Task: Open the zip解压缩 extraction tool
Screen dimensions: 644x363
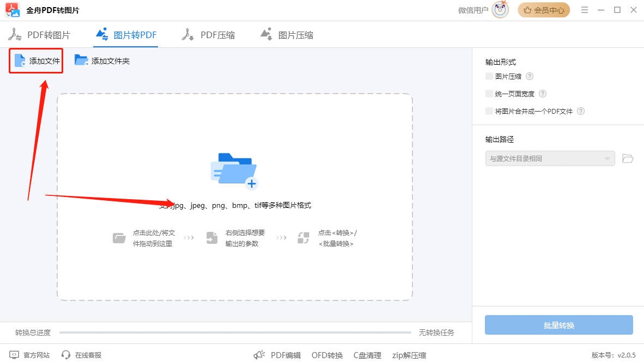Action: (409, 354)
